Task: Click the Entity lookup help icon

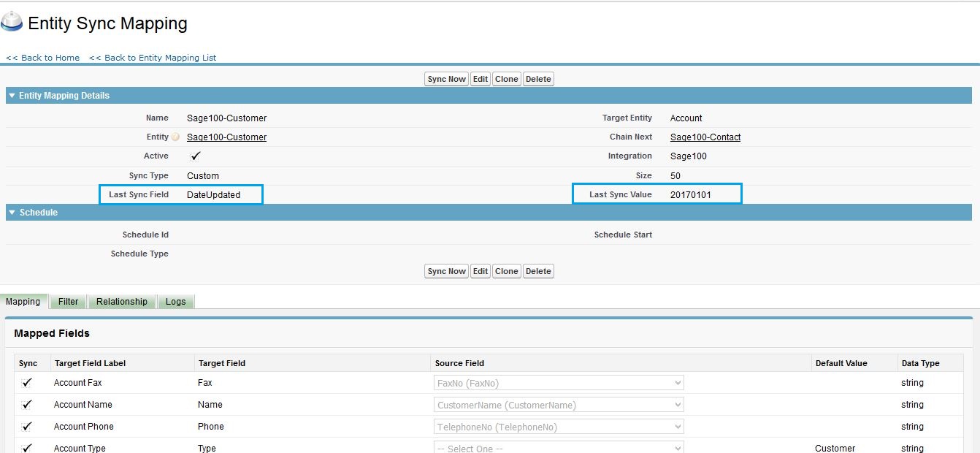Action: coord(175,137)
